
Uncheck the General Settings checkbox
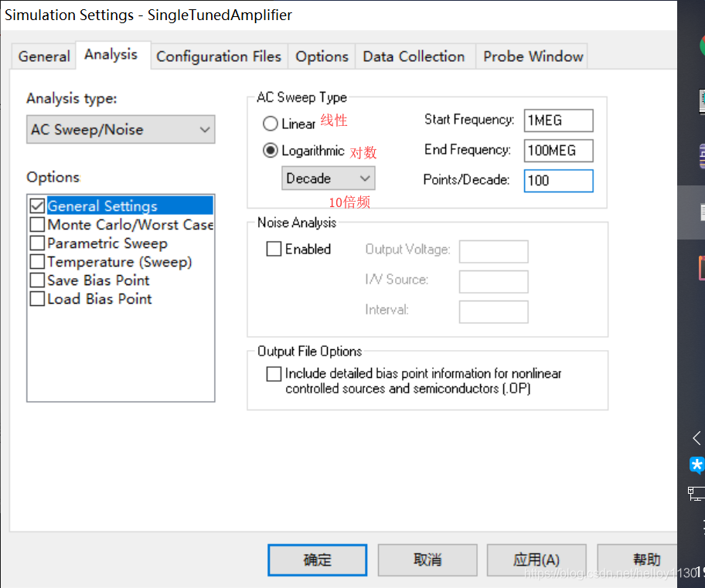coord(37,206)
